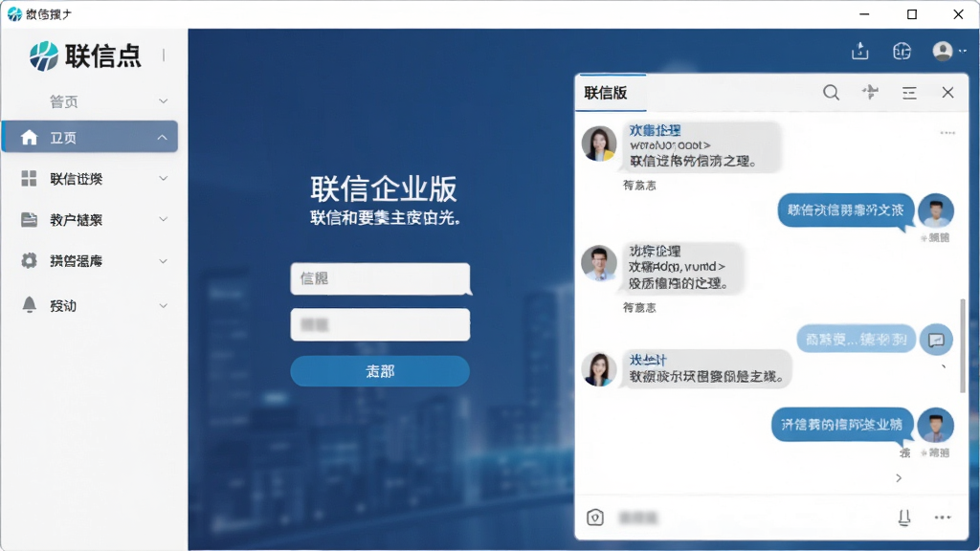Select the grid icon sidebar menu label
This screenshot has width=980, height=551.
tap(77, 179)
